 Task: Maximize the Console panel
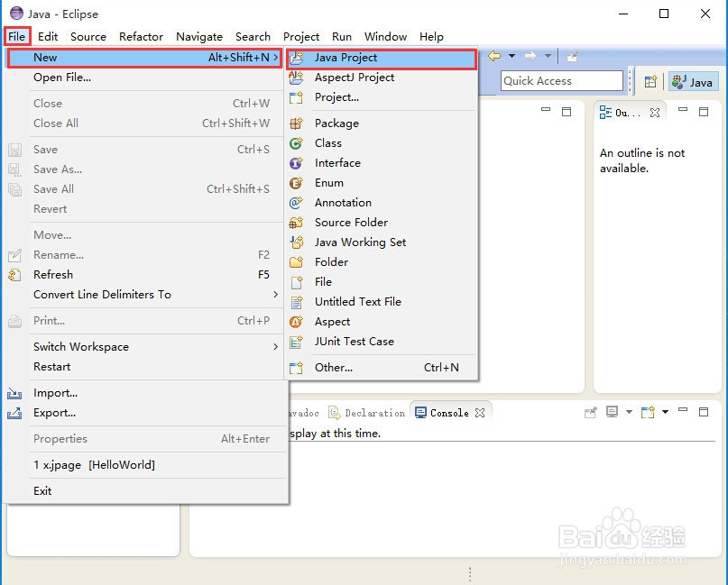pyautogui.click(x=704, y=412)
